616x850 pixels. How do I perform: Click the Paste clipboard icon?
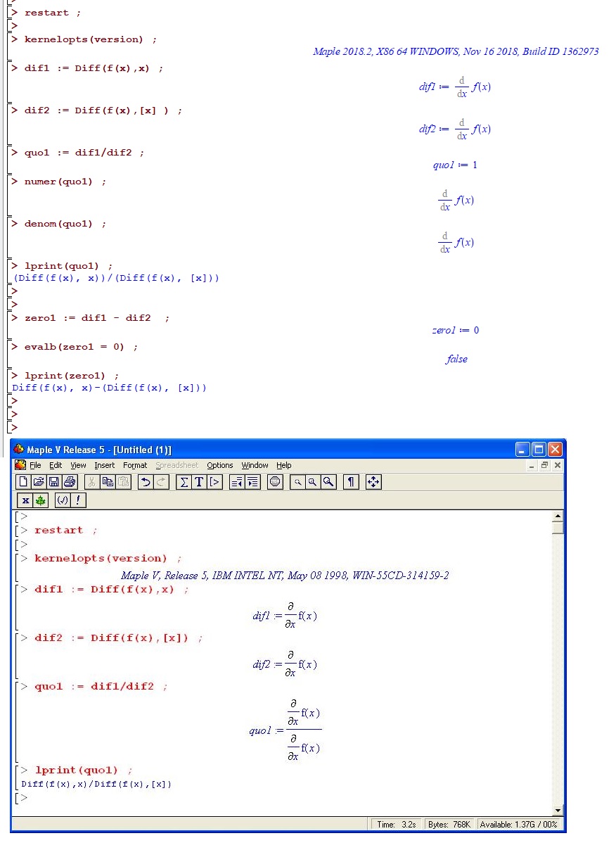point(123,482)
